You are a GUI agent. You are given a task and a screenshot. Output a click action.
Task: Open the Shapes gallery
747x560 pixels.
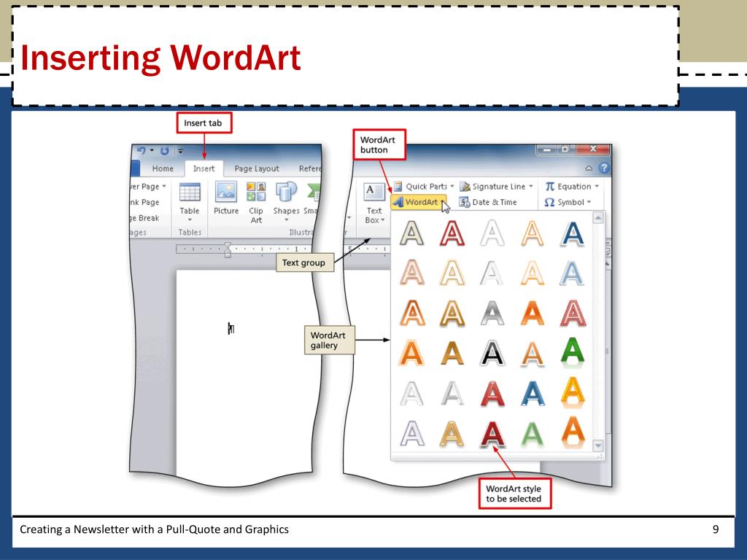pos(286,201)
